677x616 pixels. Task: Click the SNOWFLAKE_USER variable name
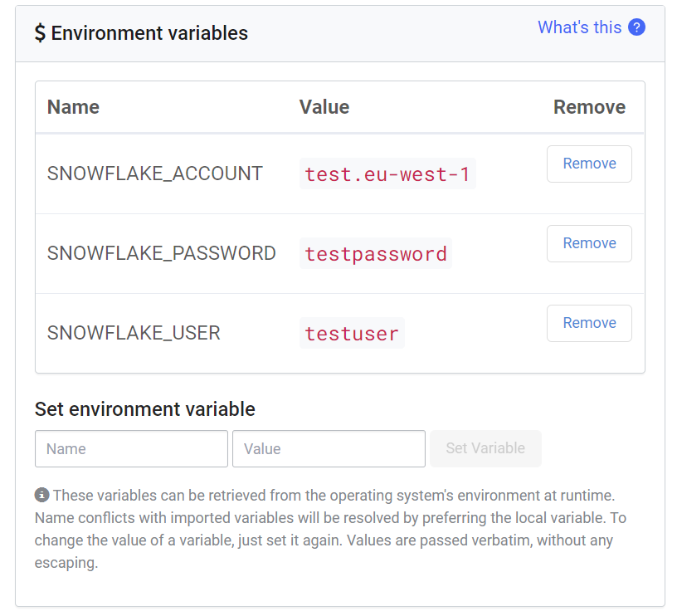coord(134,333)
